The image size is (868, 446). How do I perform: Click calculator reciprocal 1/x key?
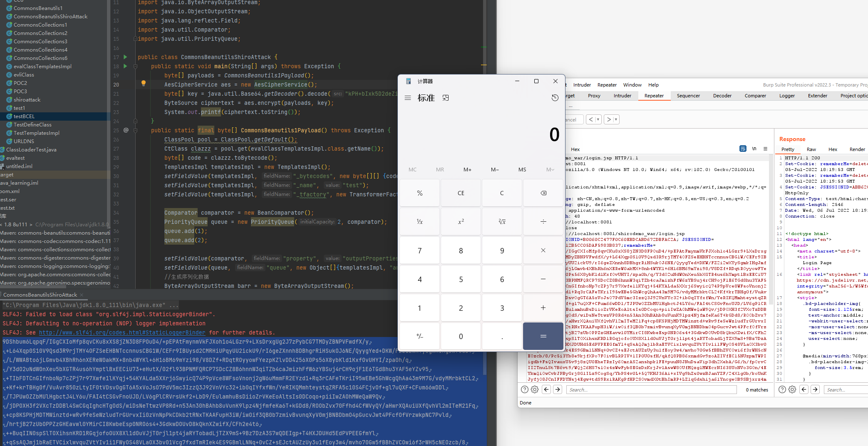point(419,222)
